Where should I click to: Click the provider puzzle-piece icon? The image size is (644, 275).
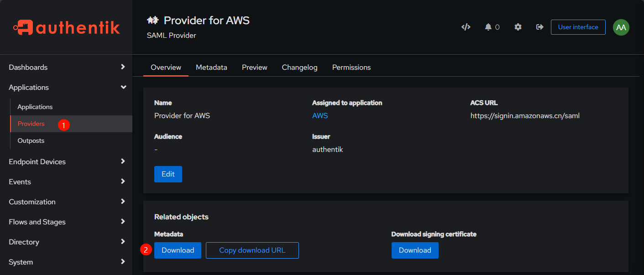click(152, 21)
